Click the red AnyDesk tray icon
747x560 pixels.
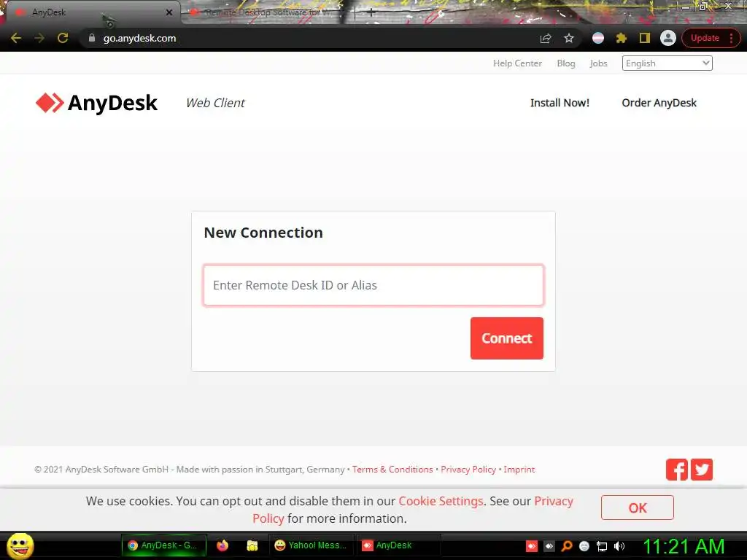(x=532, y=546)
